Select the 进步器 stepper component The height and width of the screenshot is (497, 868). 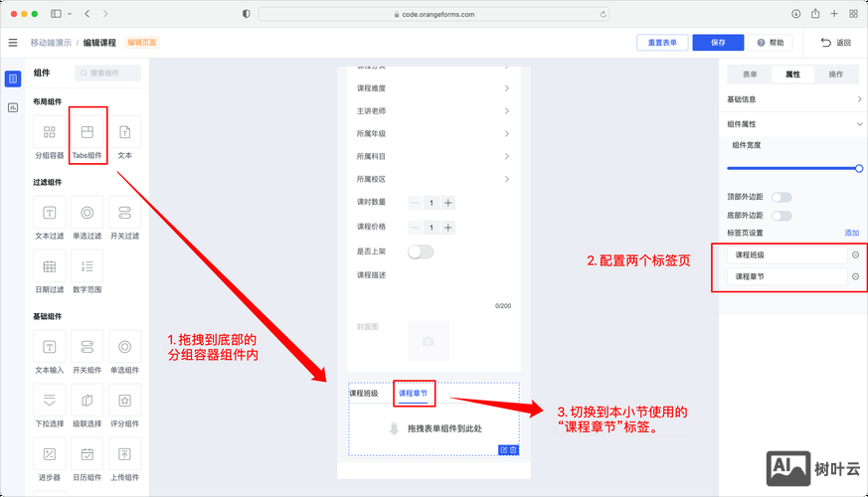(x=50, y=459)
